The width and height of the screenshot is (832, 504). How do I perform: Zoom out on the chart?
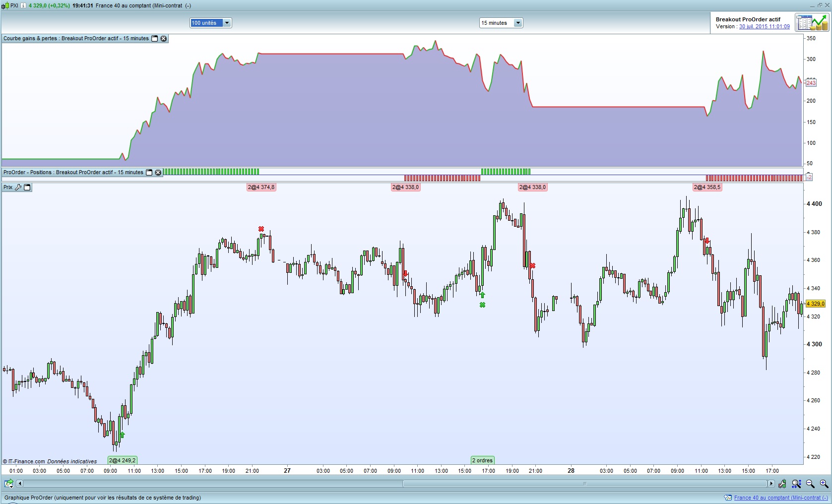(810, 483)
